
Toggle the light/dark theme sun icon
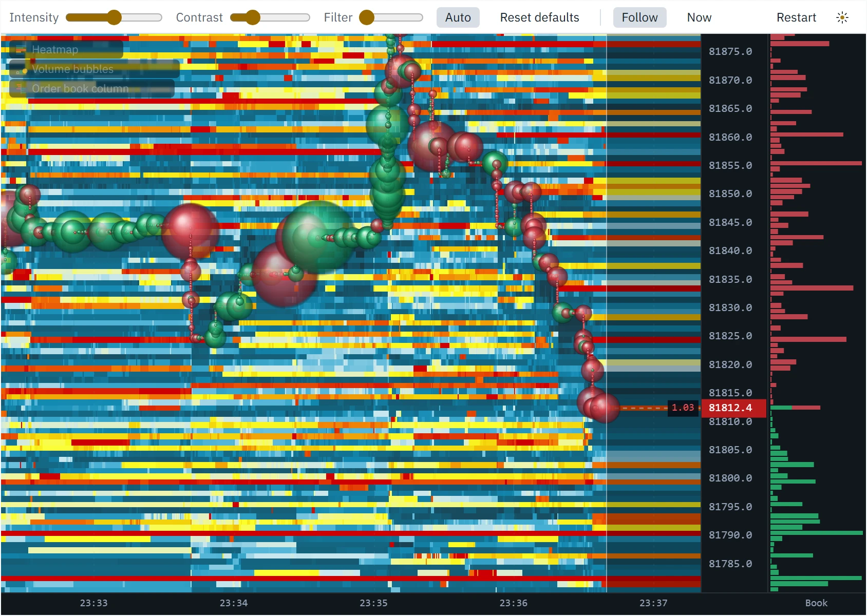tap(842, 17)
